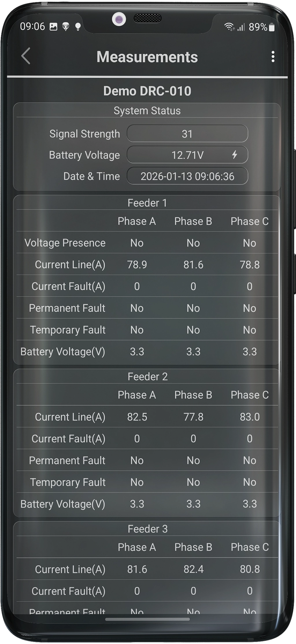Viewport: 296px width, 644px height.
Task: Tap the flashlight notification icon
Action: (78, 27)
